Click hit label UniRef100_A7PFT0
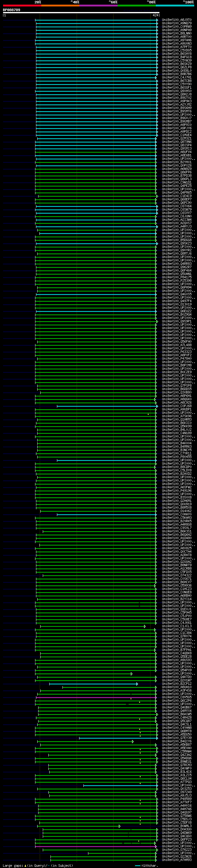The width and height of the screenshot is (197, 868). point(177,47)
